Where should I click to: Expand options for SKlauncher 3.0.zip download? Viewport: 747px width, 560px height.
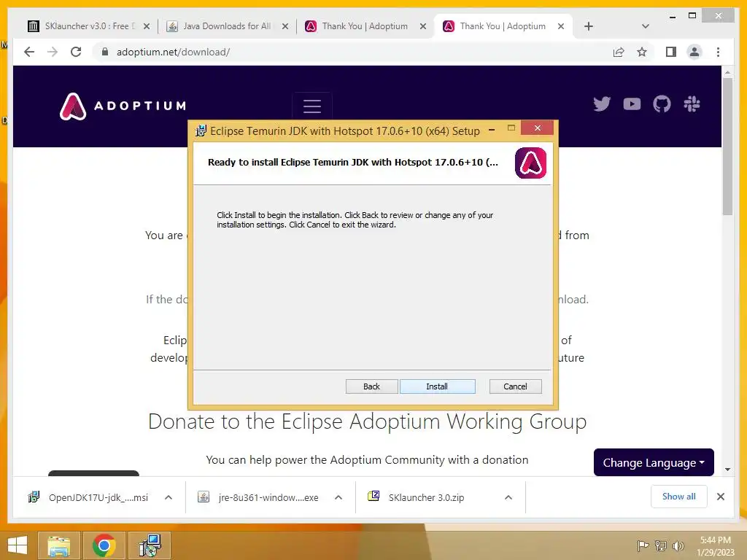[x=508, y=497]
